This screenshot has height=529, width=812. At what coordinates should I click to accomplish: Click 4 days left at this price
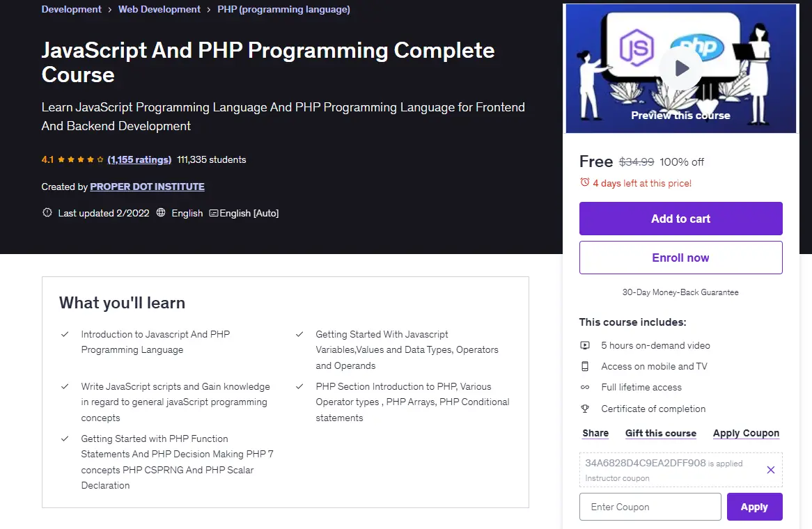(642, 183)
